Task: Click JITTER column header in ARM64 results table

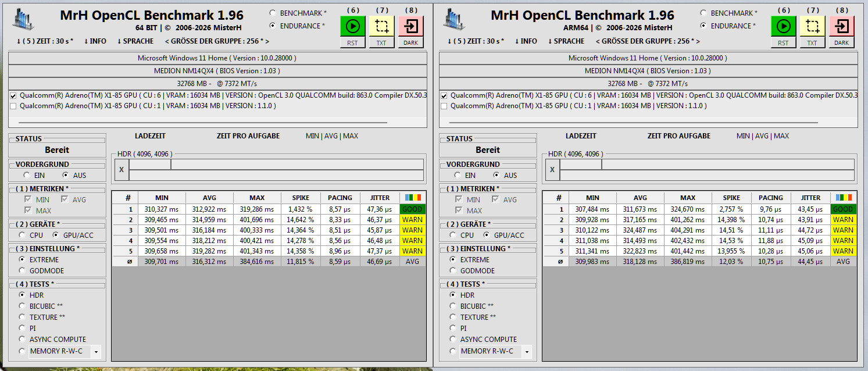Action: coord(811,198)
